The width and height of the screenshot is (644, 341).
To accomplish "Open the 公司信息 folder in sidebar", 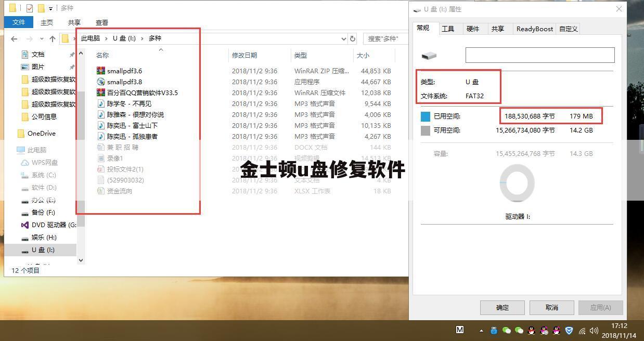I will coord(44,116).
